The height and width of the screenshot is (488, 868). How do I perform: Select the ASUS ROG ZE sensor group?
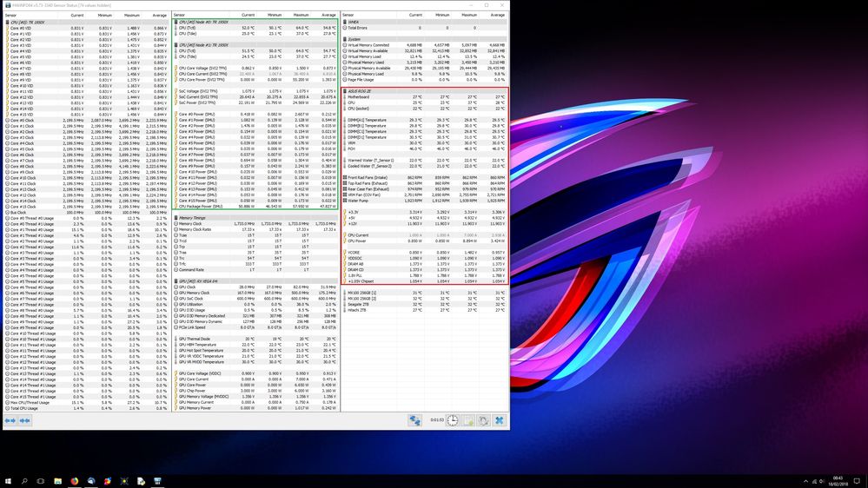425,91
